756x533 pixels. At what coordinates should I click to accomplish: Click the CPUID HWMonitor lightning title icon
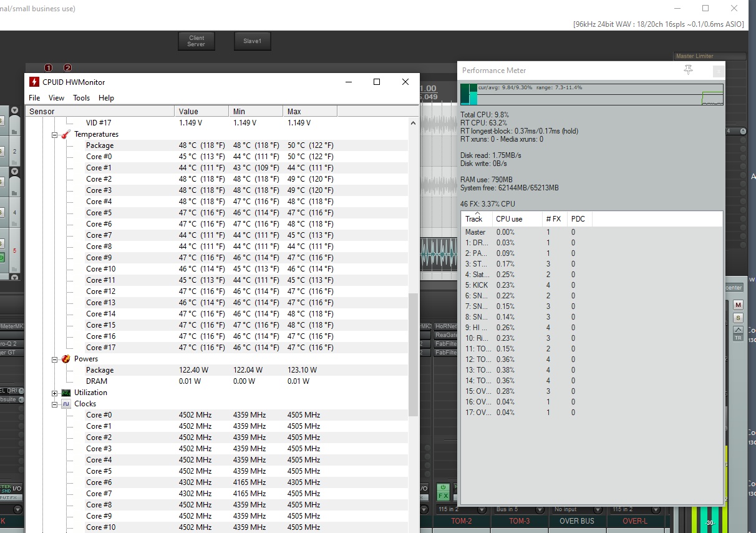coord(34,82)
